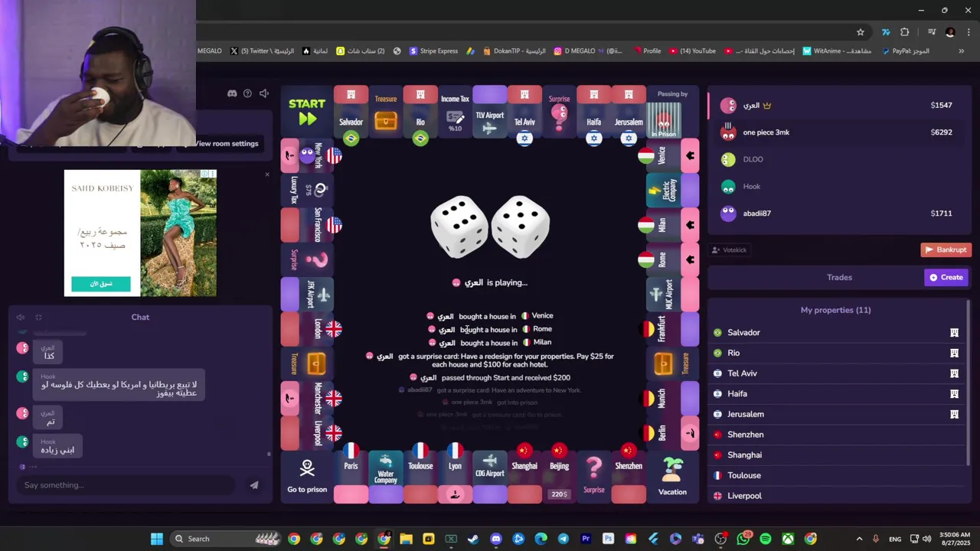Open Liverpool in My properties list
This screenshot has height=551, width=980.
pyautogui.click(x=835, y=496)
